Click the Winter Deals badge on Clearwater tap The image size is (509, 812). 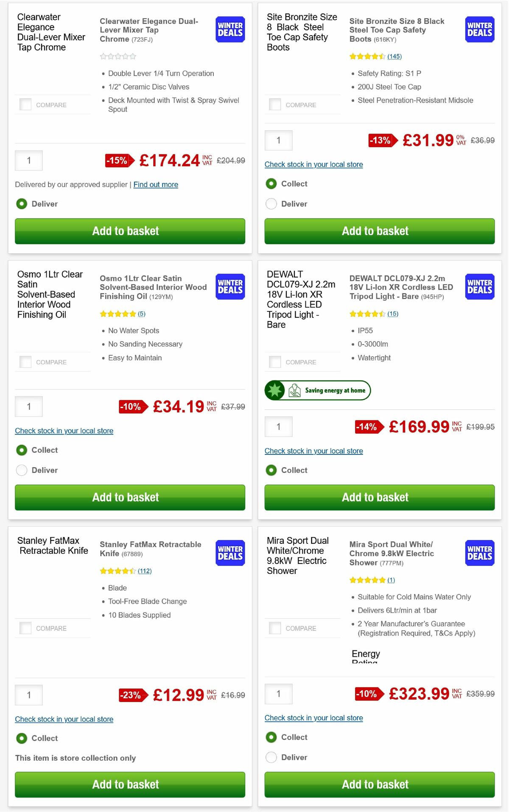tap(229, 29)
